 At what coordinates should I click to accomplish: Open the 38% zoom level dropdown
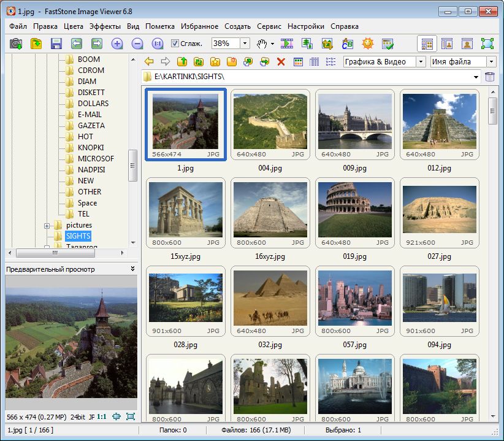(245, 44)
